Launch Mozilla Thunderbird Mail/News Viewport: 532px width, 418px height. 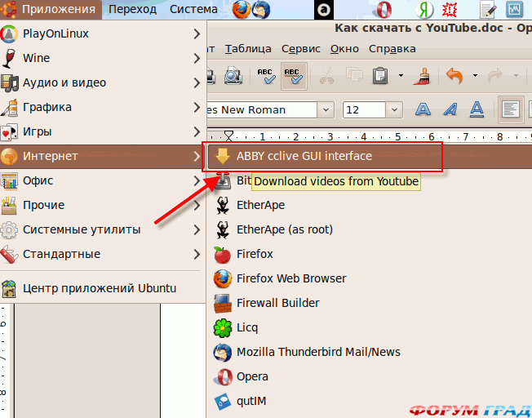[370, 352]
